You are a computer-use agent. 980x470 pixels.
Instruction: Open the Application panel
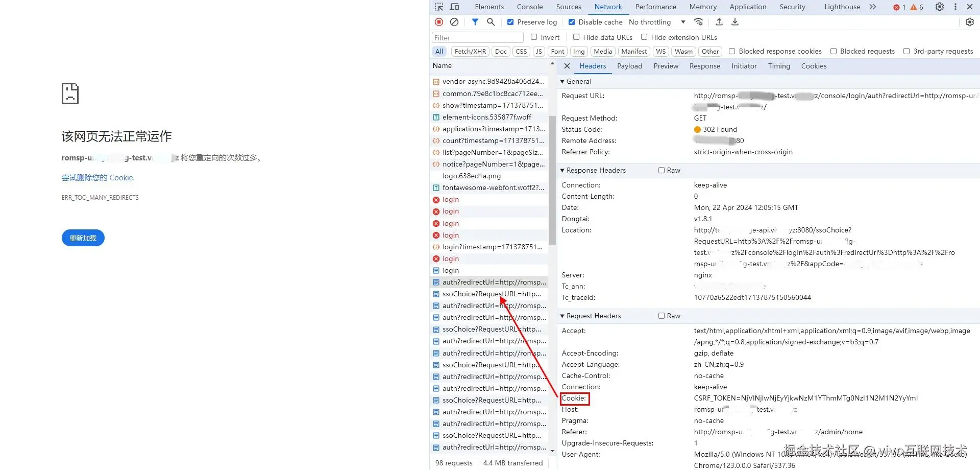(748, 7)
